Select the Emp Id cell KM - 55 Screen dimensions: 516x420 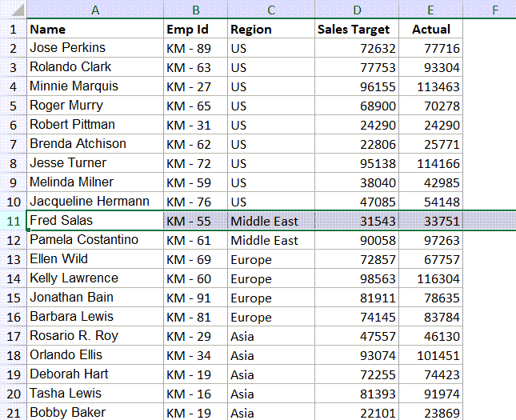[x=195, y=221]
